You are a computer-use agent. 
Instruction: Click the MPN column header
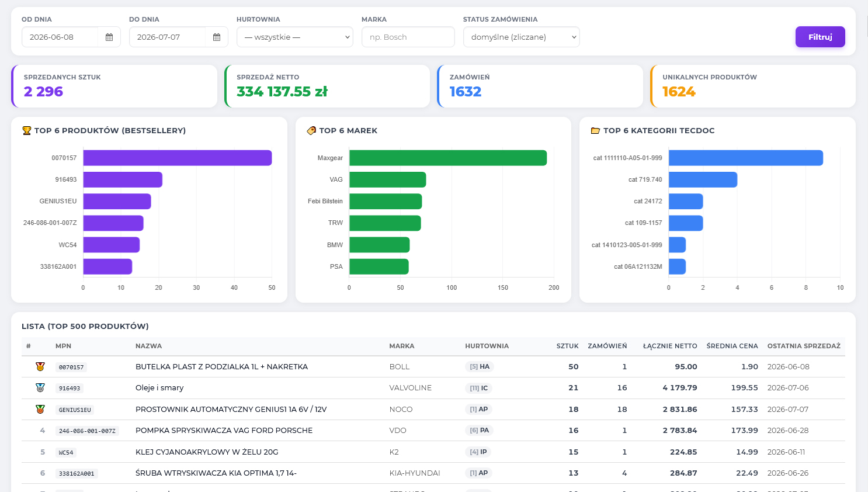click(63, 346)
